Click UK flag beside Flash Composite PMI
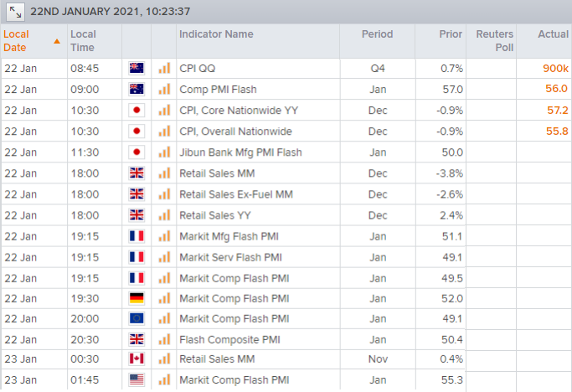572x392 pixels. point(137,339)
